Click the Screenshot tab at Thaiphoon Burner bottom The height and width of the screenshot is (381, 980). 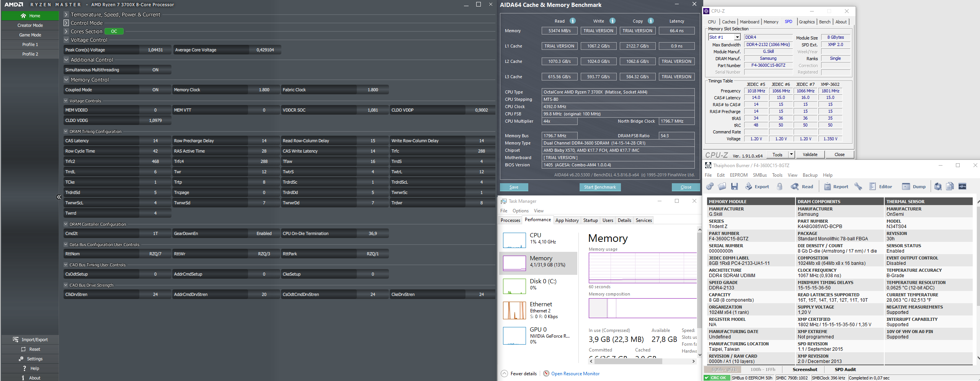[805, 370]
